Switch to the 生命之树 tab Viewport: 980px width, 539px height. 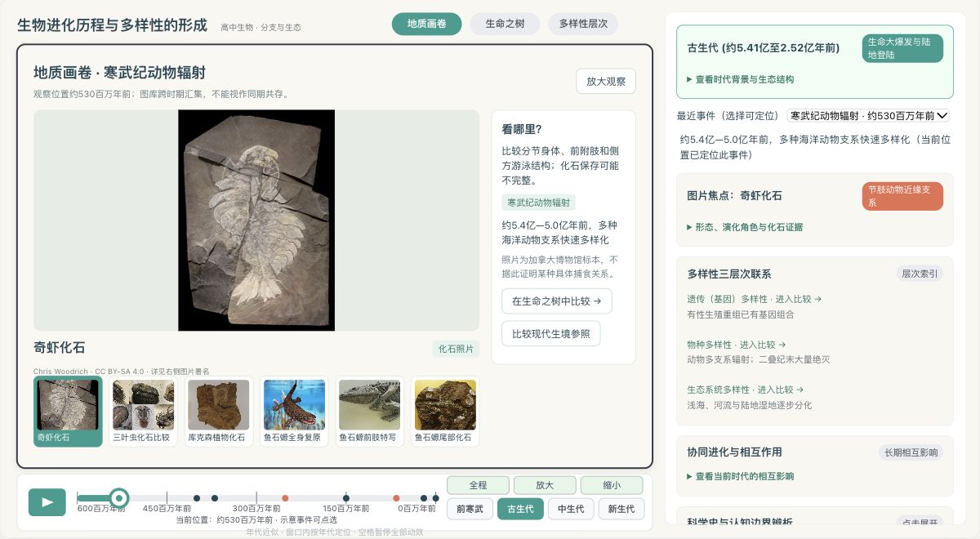click(505, 24)
